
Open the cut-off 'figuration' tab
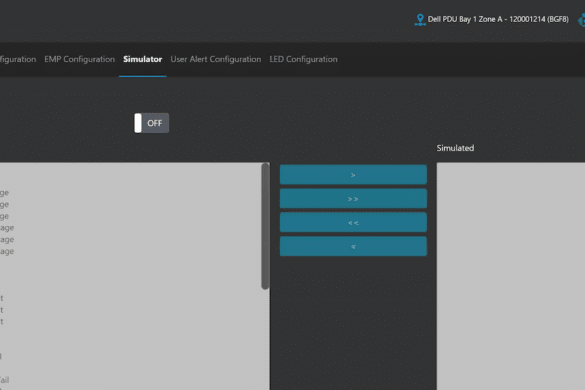click(18, 59)
